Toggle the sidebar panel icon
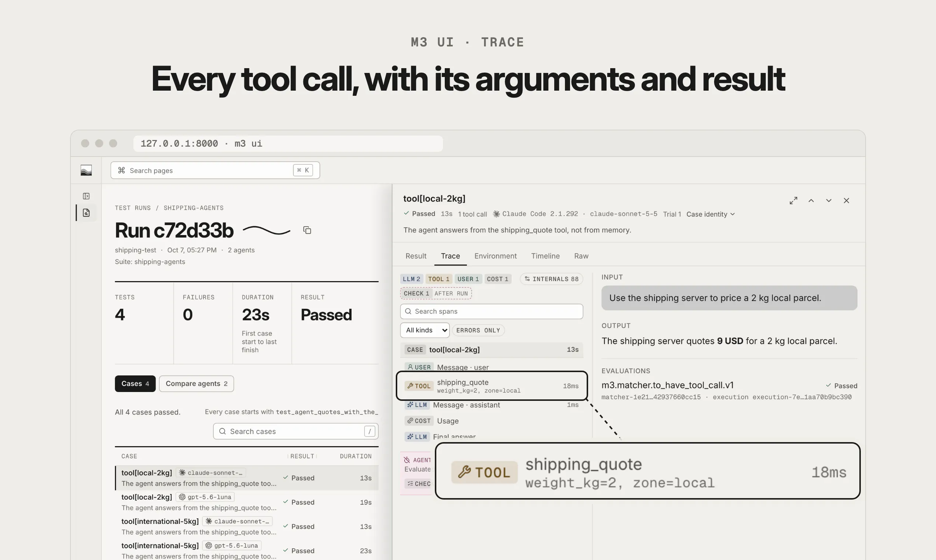The height and width of the screenshot is (560, 936). point(86,196)
